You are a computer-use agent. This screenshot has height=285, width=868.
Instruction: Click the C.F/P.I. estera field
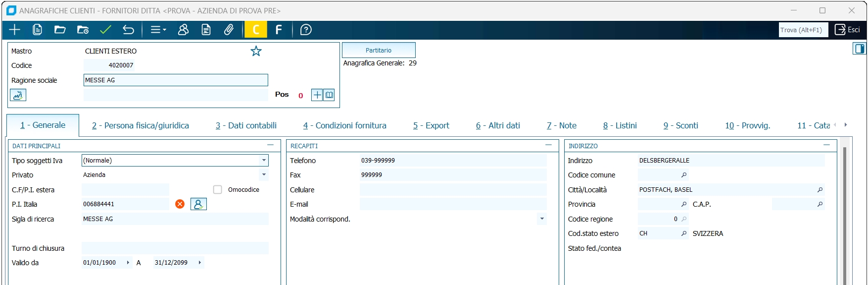(125, 189)
